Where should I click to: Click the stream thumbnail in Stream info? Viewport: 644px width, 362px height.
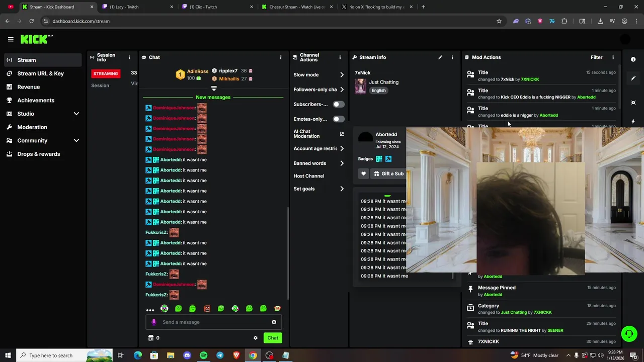tap(360, 86)
